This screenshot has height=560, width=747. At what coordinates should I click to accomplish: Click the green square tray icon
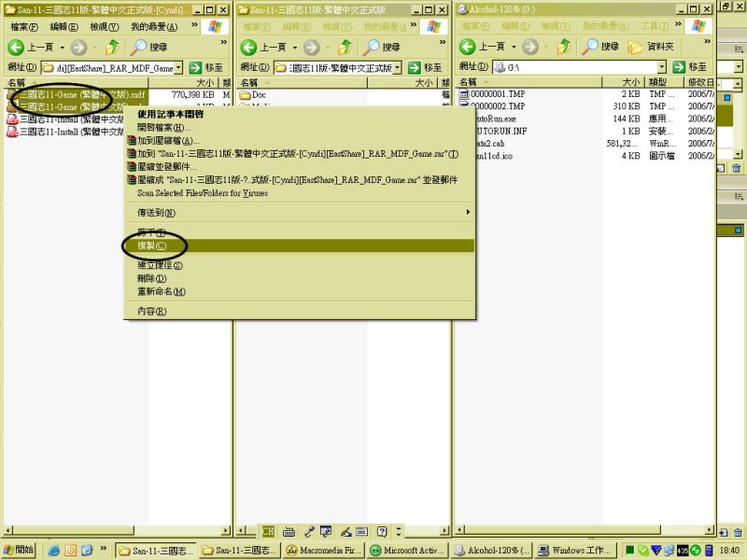click(629, 550)
